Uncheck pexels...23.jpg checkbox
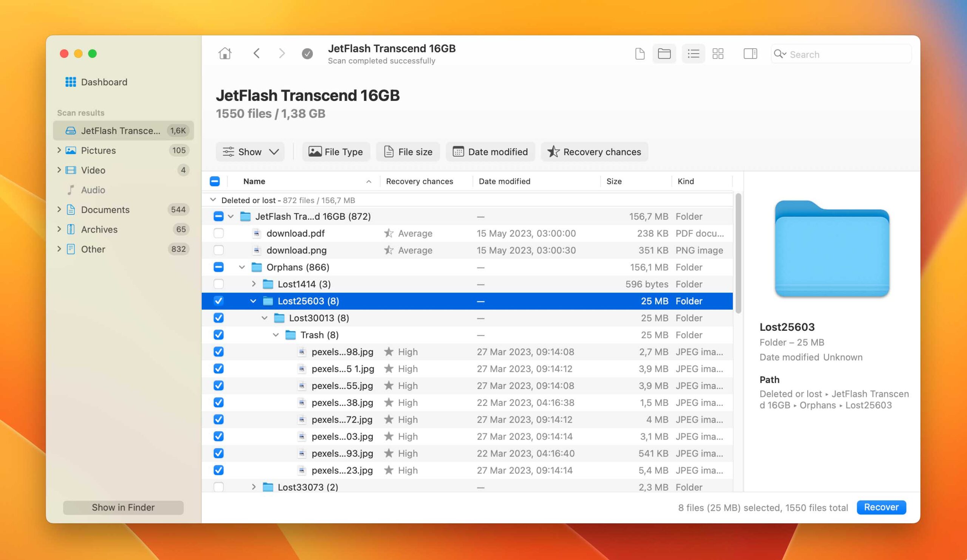Screen dimensions: 967x560 219,470
